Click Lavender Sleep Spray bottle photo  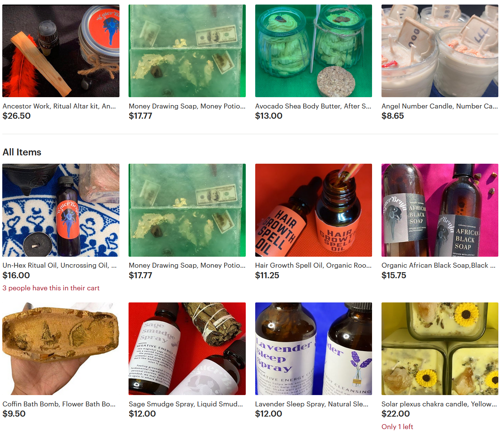(313, 349)
